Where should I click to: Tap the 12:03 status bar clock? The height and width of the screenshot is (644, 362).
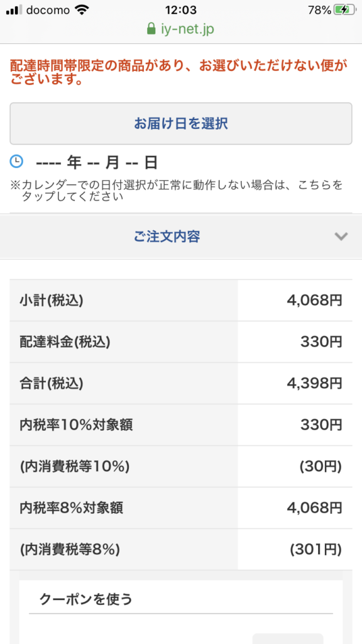[x=181, y=10]
